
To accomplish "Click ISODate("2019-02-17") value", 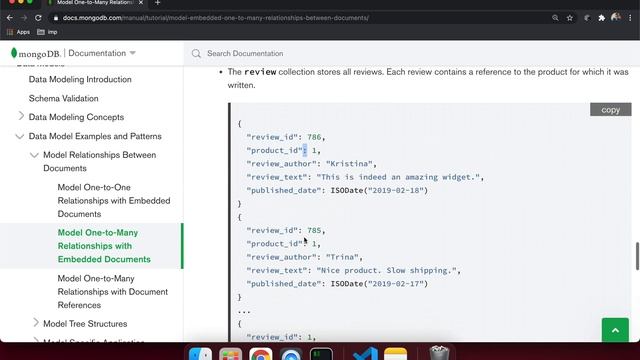I will 379,284.
